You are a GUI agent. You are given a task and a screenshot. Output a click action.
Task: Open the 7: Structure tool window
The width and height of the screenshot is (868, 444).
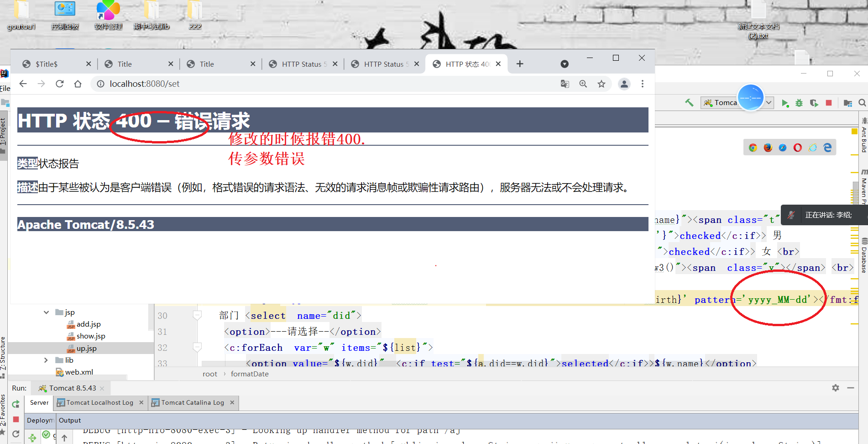[x=3, y=358]
